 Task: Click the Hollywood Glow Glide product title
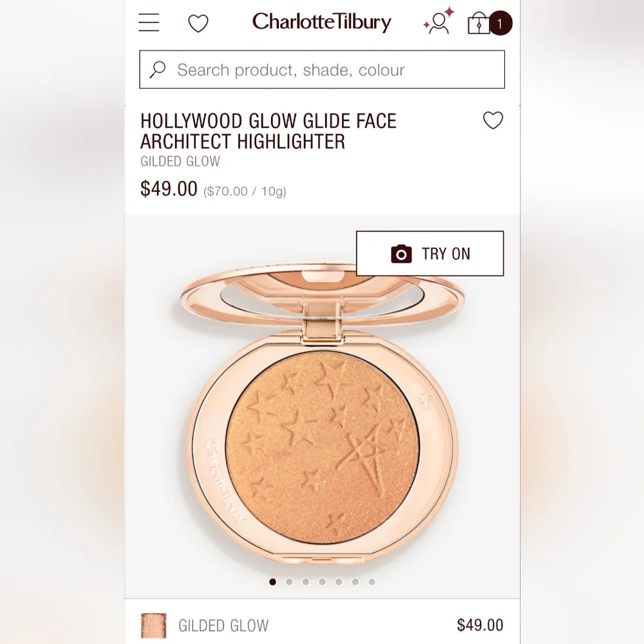(268, 131)
